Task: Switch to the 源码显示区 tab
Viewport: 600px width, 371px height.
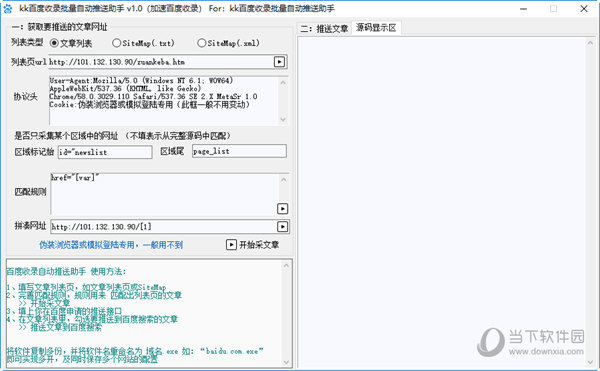Action: click(x=376, y=28)
